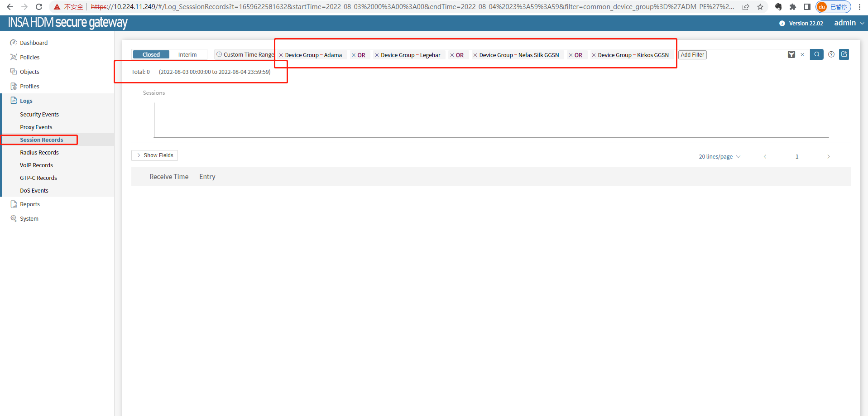Expand the Show Fields section
The width and height of the screenshot is (868, 416).
click(154, 155)
